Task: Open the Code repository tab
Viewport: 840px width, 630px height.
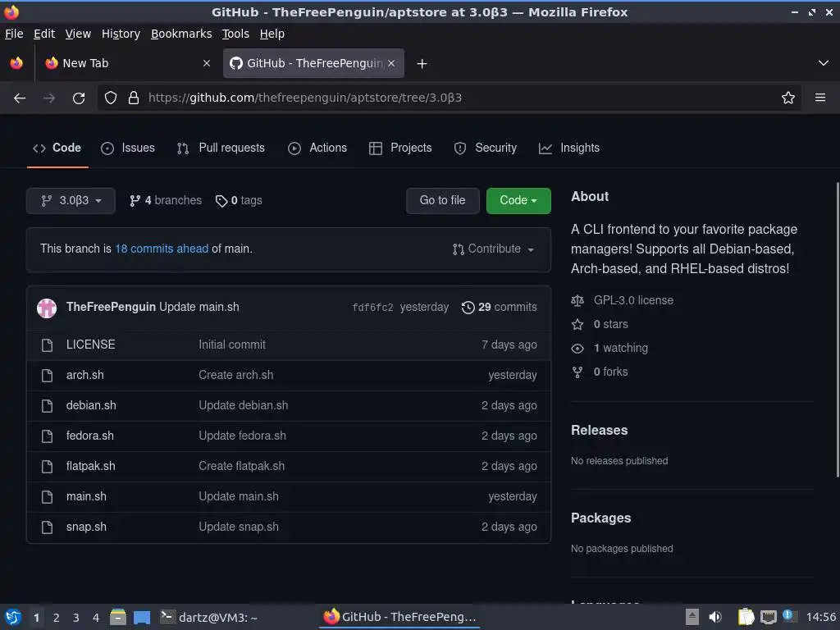Action: 57,148
